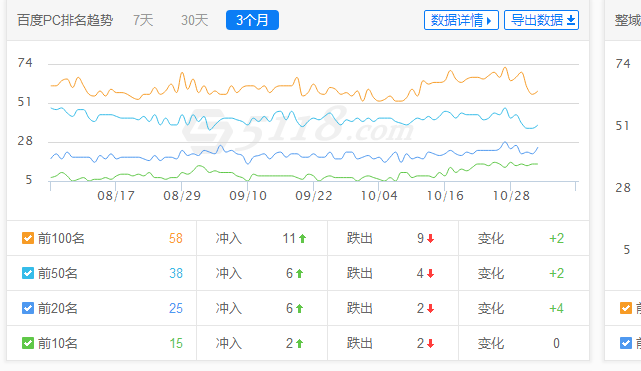Click green up arrow in 前50名 row
Image resolution: width=641 pixels, height=371 pixels.
(x=299, y=273)
